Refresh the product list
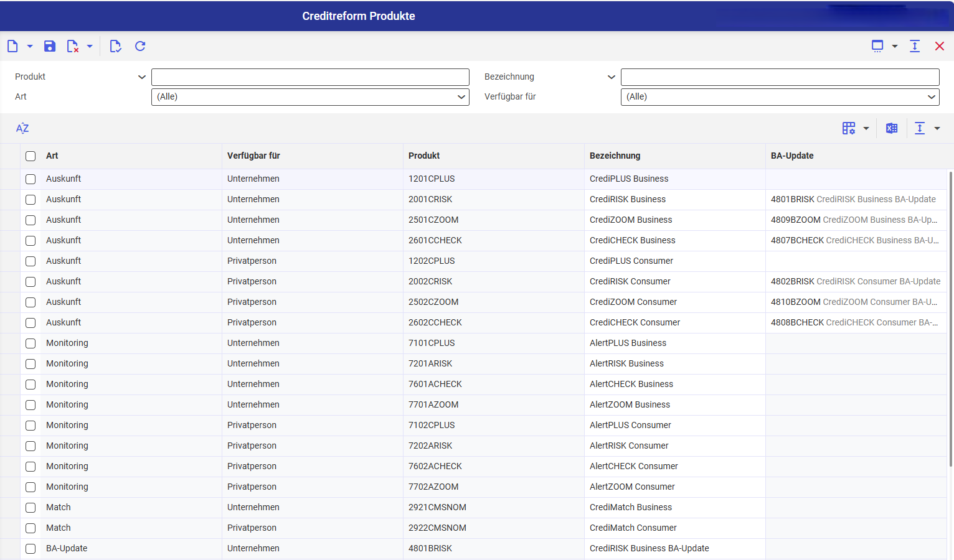Viewport: 954px width, 560px height. (140, 46)
